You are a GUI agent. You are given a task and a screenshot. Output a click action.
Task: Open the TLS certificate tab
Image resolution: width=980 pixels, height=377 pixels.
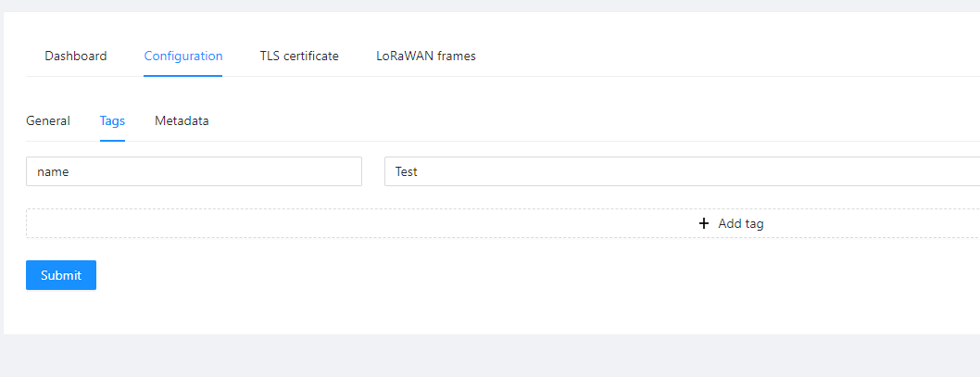coord(299,57)
